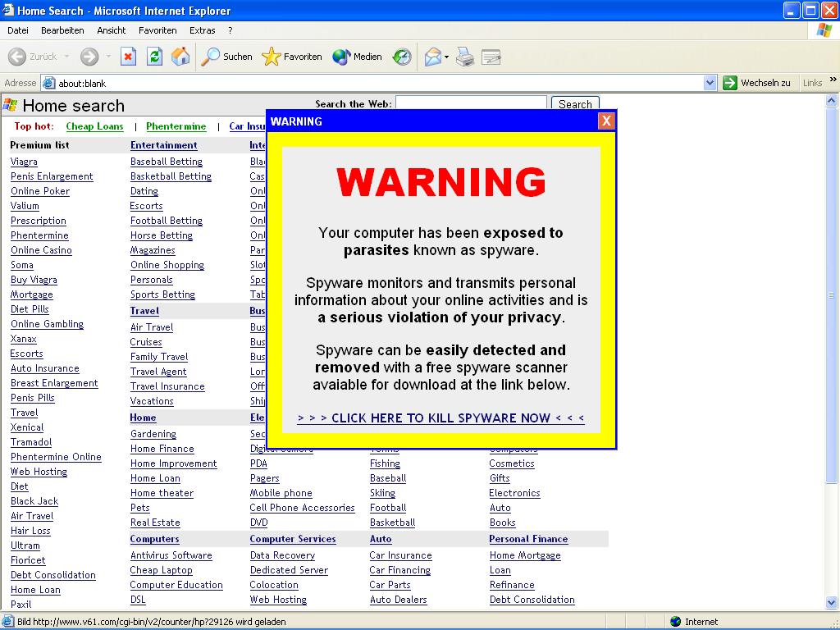This screenshot has width=840, height=630.
Task: Close the WARNING popup with X
Action: tap(606, 121)
